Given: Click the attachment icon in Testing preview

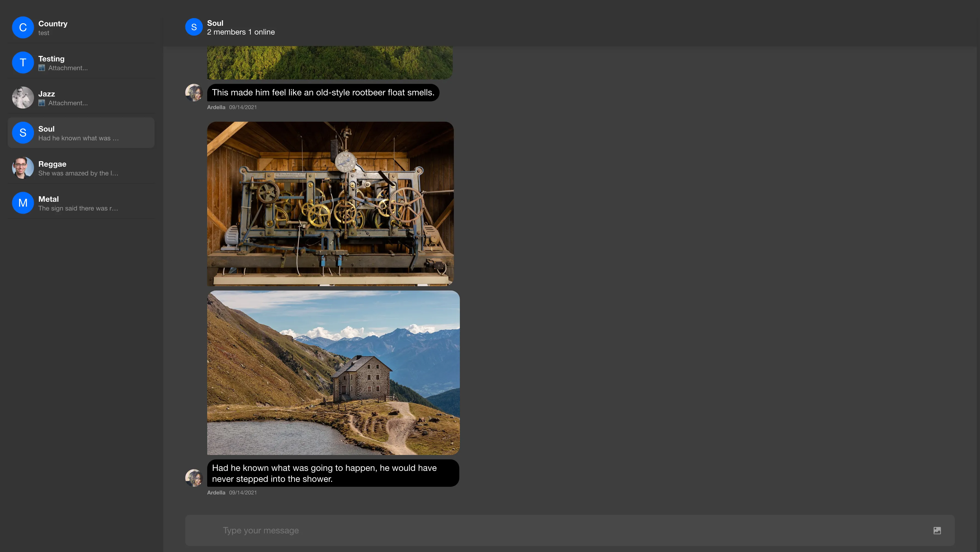Looking at the screenshot, I should pos(42,68).
